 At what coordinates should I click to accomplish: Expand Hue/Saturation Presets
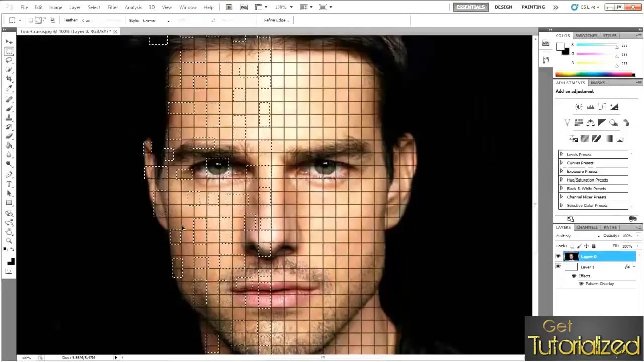561,180
